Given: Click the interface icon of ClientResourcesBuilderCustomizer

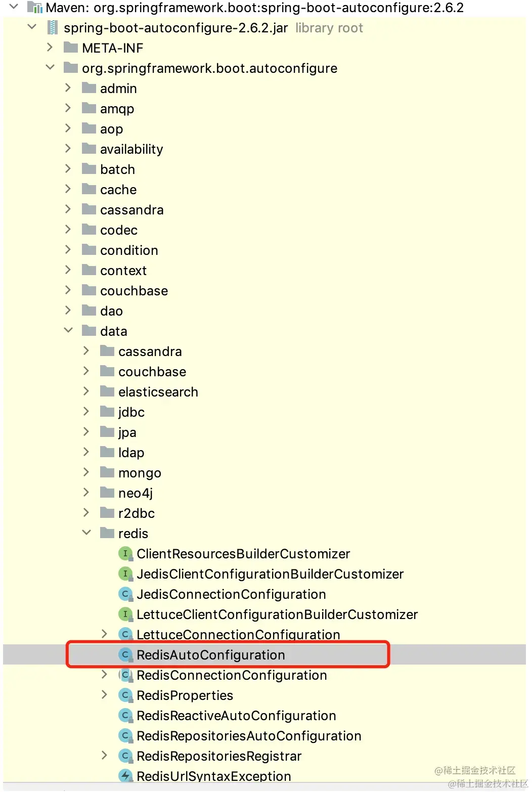Looking at the screenshot, I should (x=124, y=554).
